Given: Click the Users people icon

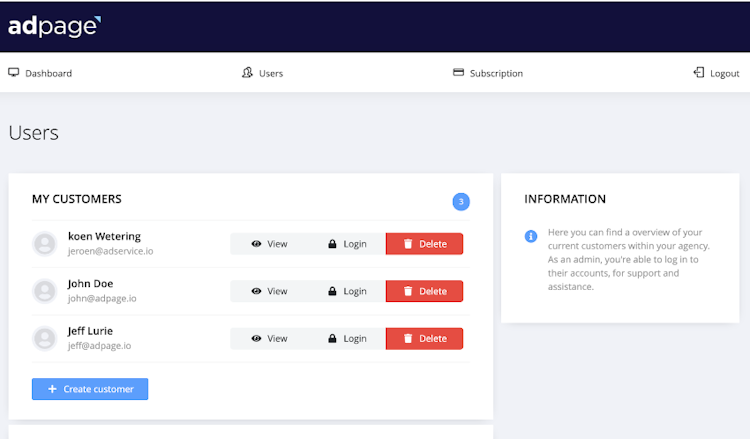Looking at the screenshot, I should coord(247,73).
